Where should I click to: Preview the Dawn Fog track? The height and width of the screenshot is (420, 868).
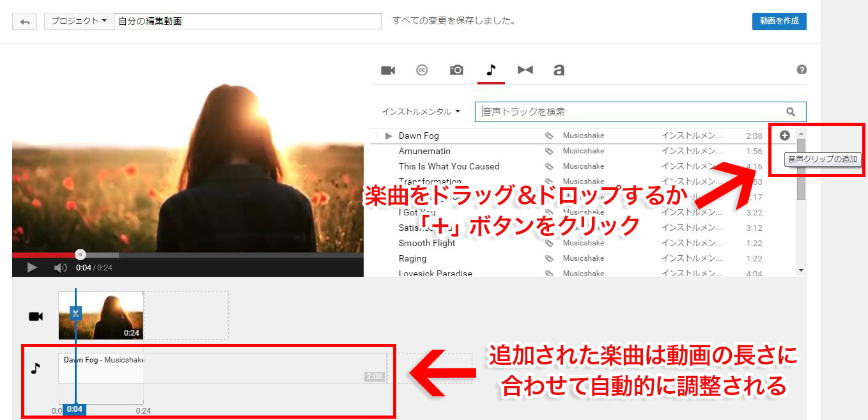(389, 136)
